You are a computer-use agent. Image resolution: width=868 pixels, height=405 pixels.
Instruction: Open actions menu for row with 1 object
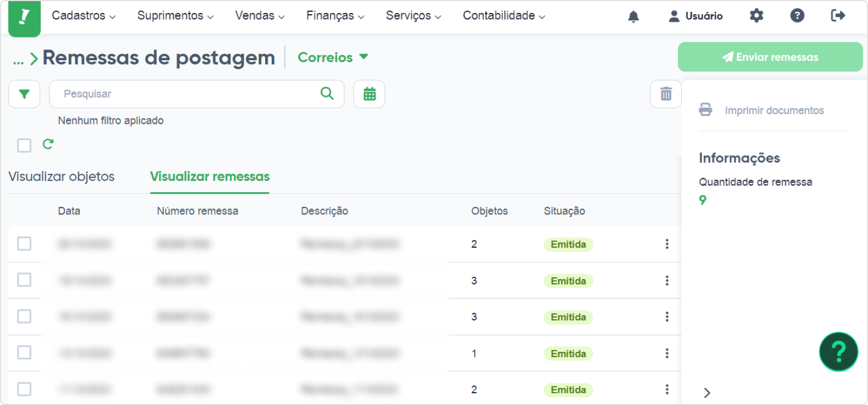coord(667,353)
